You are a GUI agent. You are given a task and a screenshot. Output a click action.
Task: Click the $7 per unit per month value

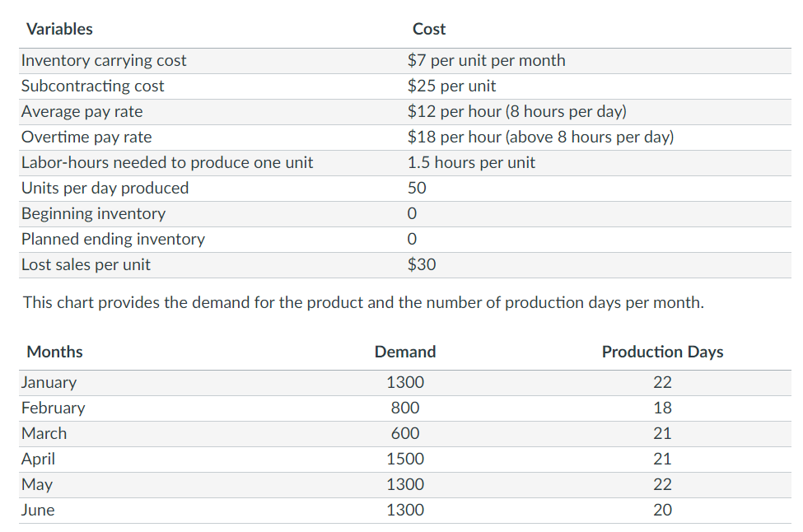coord(486,60)
